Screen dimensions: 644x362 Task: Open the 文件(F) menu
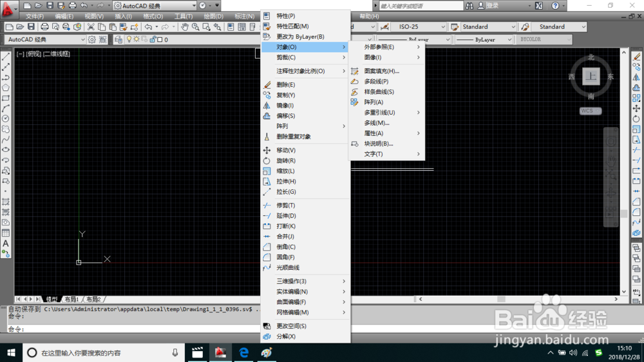point(35,17)
